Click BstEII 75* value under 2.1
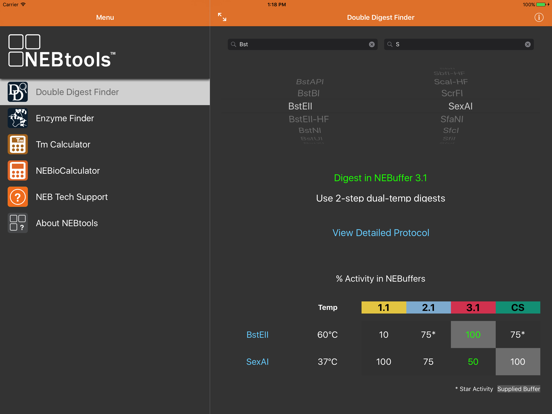Image resolution: width=552 pixels, height=414 pixels. tap(428, 334)
